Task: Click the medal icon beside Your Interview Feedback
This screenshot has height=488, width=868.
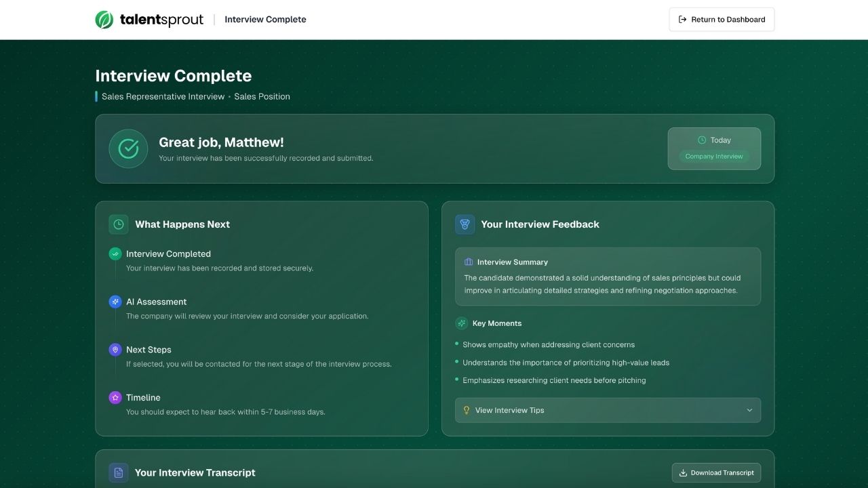Action: pos(465,224)
